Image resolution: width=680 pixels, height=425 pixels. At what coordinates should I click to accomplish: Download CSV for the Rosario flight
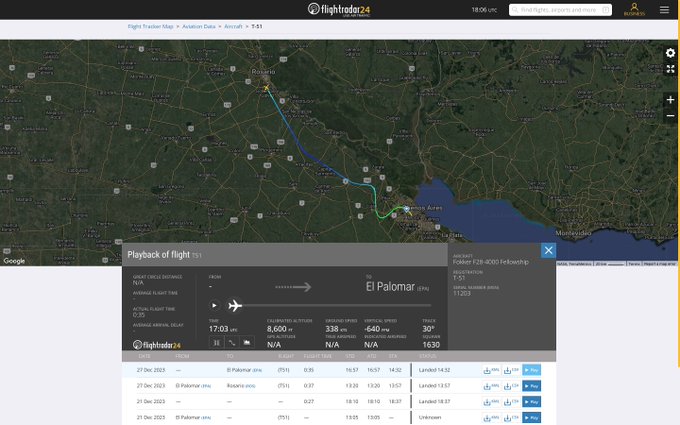(x=511, y=386)
